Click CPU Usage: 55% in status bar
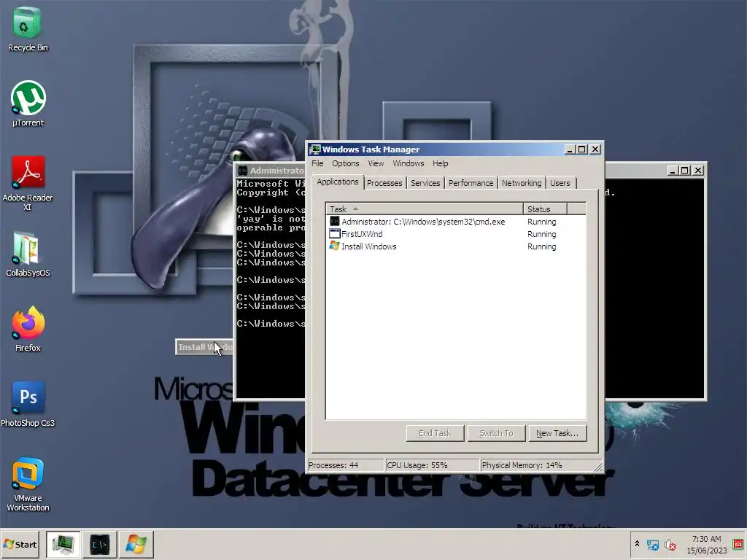This screenshot has width=747, height=560. [432, 465]
